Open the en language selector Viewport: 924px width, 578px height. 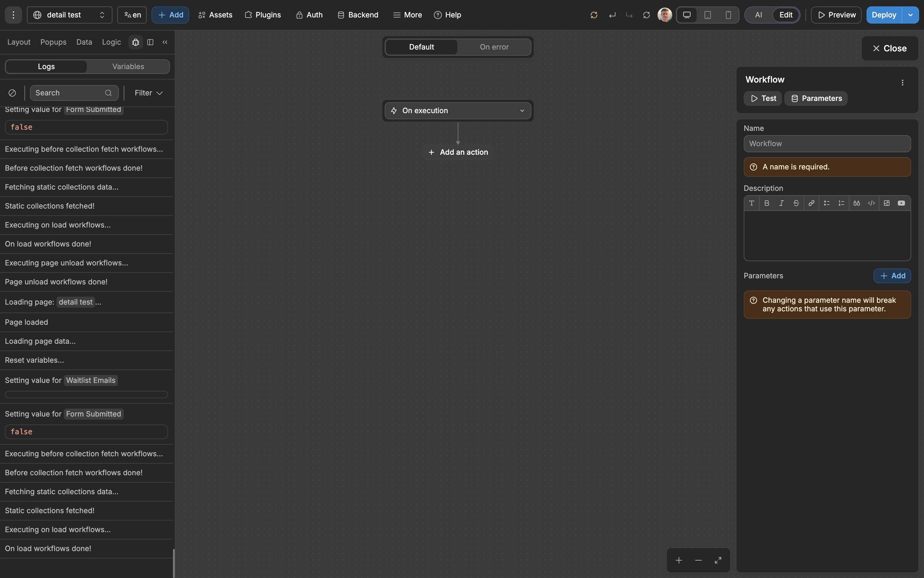(x=132, y=15)
